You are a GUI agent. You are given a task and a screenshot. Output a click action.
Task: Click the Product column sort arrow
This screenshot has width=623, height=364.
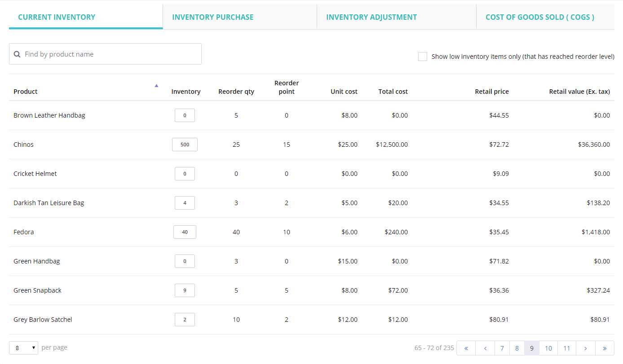pos(156,85)
